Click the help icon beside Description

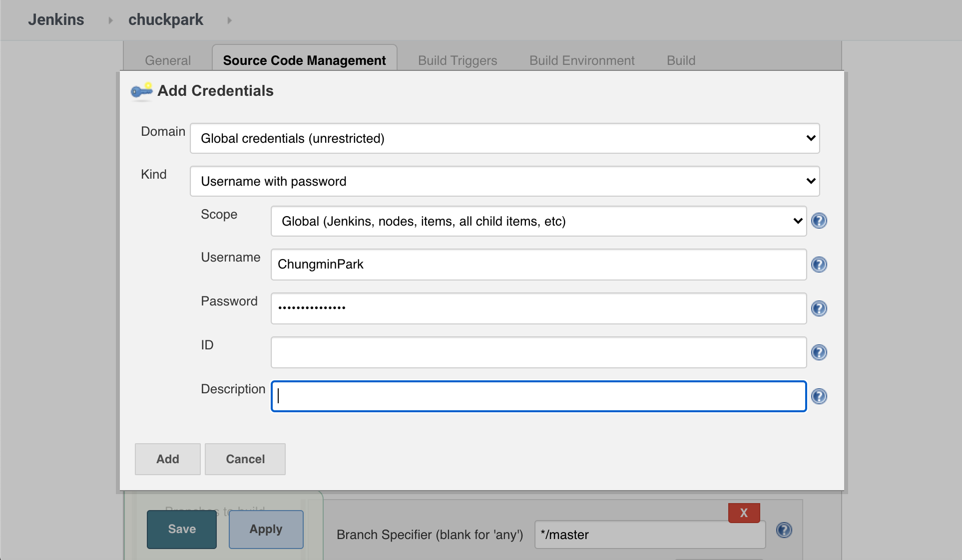click(x=819, y=396)
